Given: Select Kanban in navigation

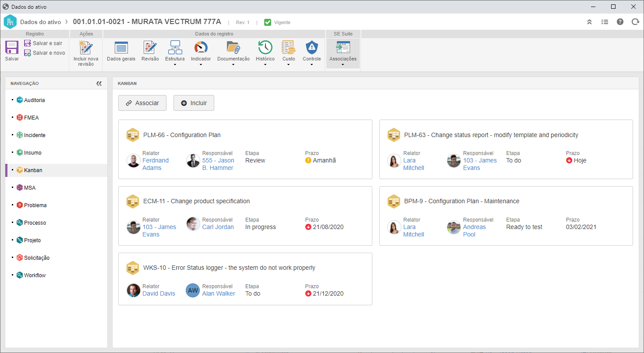Looking at the screenshot, I should coord(56,170).
